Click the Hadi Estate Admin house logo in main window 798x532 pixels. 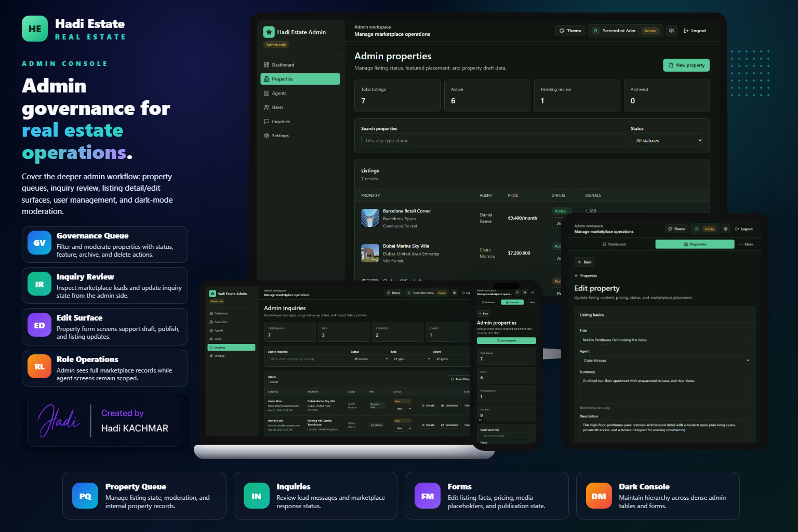coord(269,32)
